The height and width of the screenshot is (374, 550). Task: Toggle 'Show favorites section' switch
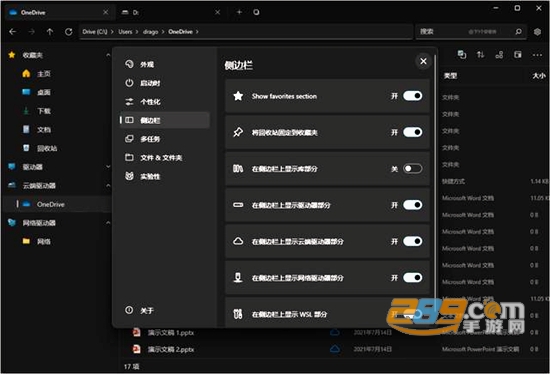click(x=412, y=96)
